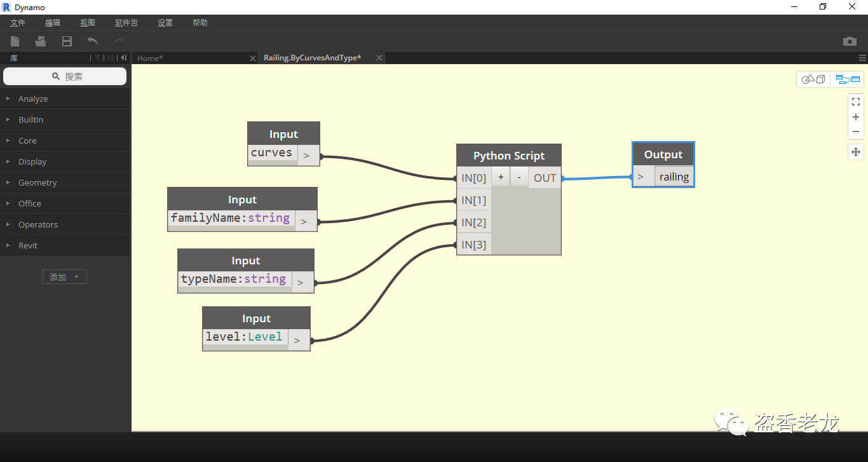Zoom out on the graph canvas

click(x=856, y=132)
